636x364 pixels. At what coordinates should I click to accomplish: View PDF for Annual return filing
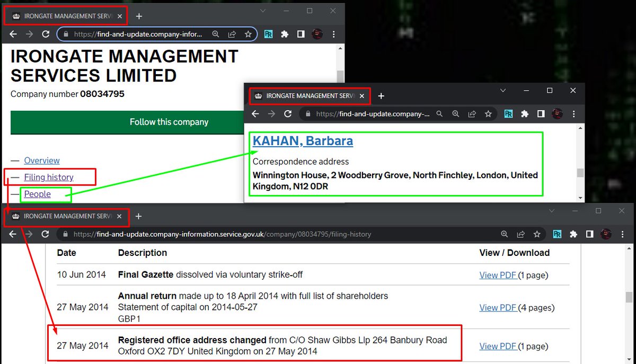click(x=498, y=308)
